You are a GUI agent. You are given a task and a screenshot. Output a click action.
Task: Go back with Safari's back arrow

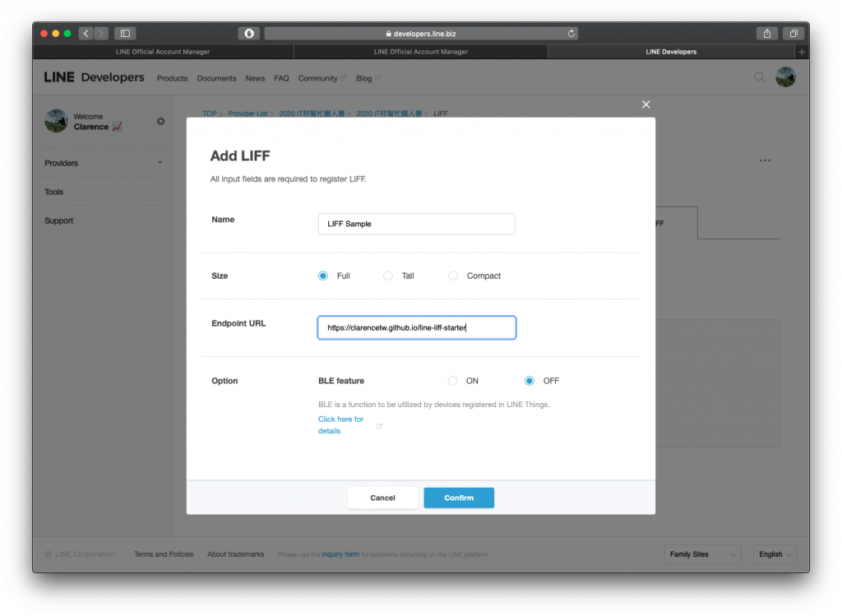pyautogui.click(x=86, y=33)
